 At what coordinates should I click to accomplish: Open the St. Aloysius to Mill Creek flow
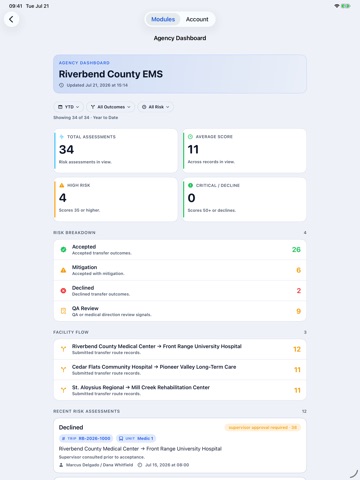(180, 390)
